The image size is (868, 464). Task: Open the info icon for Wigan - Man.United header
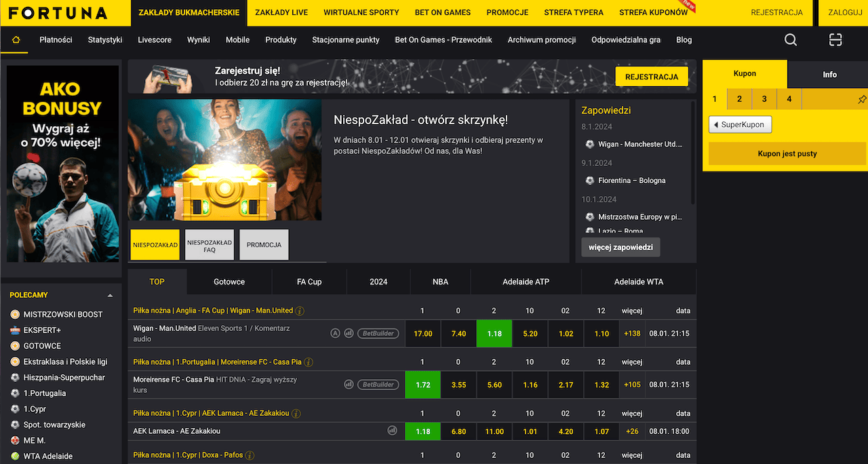[300, 311]
